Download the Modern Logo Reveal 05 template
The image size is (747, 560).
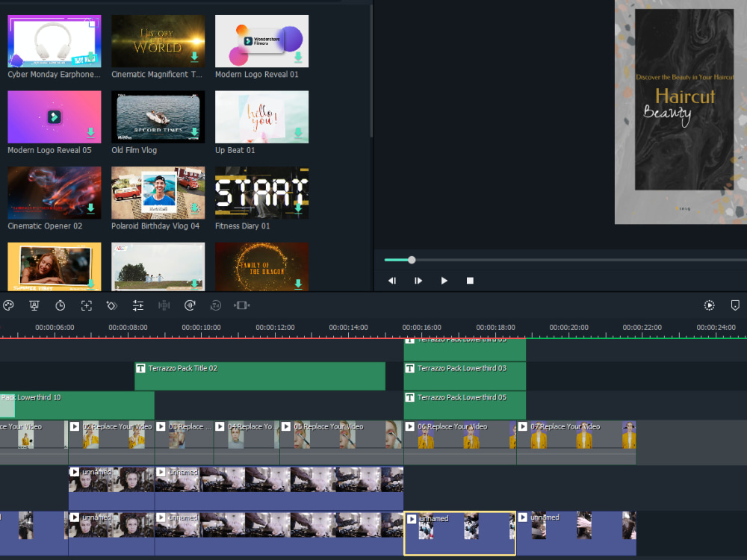[91, 132]
